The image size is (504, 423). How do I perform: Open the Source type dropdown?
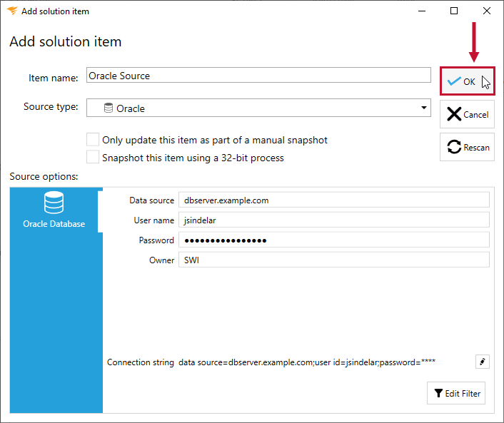258,108
